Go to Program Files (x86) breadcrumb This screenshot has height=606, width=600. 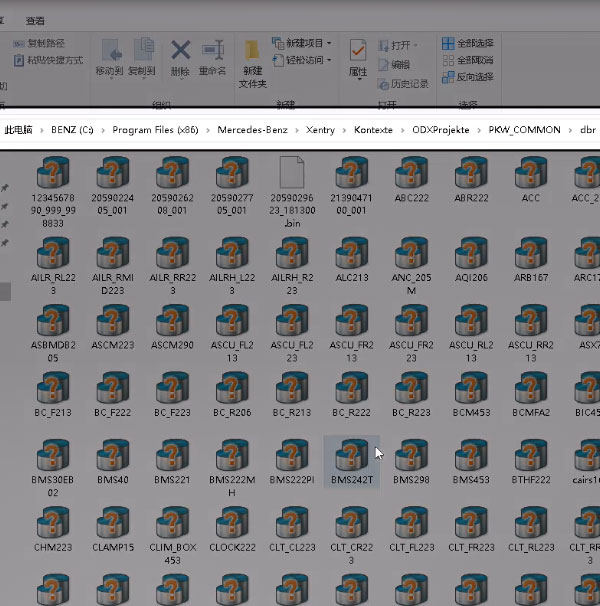pos(155,130)
